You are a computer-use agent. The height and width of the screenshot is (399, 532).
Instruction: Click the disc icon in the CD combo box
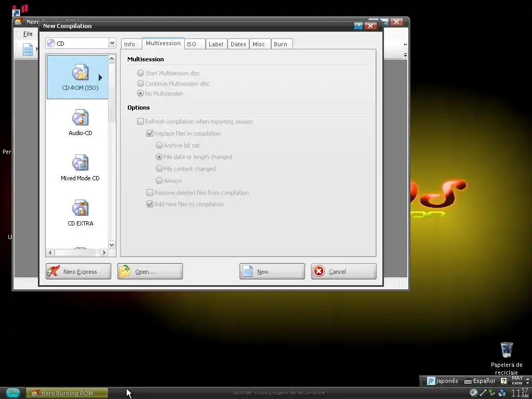click(51, 44)
